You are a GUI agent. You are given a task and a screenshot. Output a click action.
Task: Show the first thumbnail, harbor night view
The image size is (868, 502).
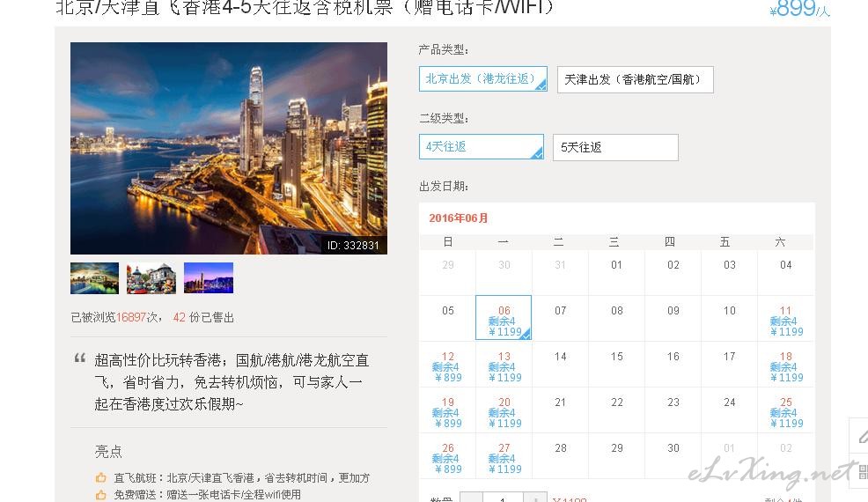(95, 278)
